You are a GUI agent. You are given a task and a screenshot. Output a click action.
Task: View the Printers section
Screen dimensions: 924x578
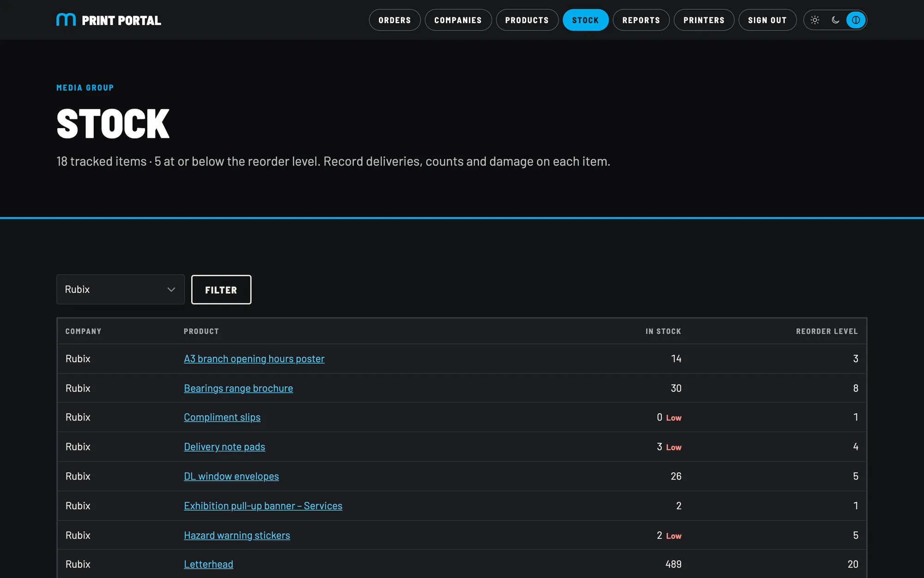pos(704,20)
